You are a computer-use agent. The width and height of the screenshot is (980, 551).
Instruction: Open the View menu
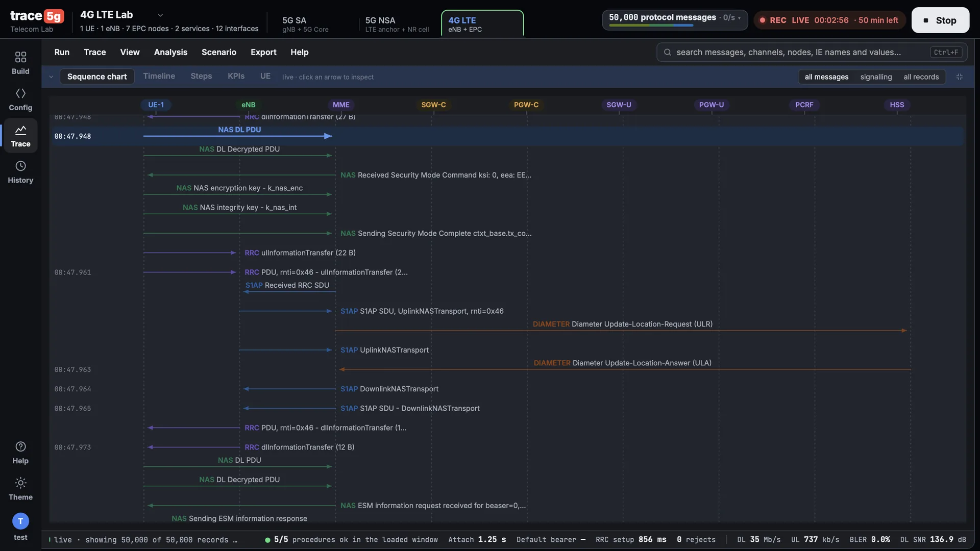coord(130,52)
